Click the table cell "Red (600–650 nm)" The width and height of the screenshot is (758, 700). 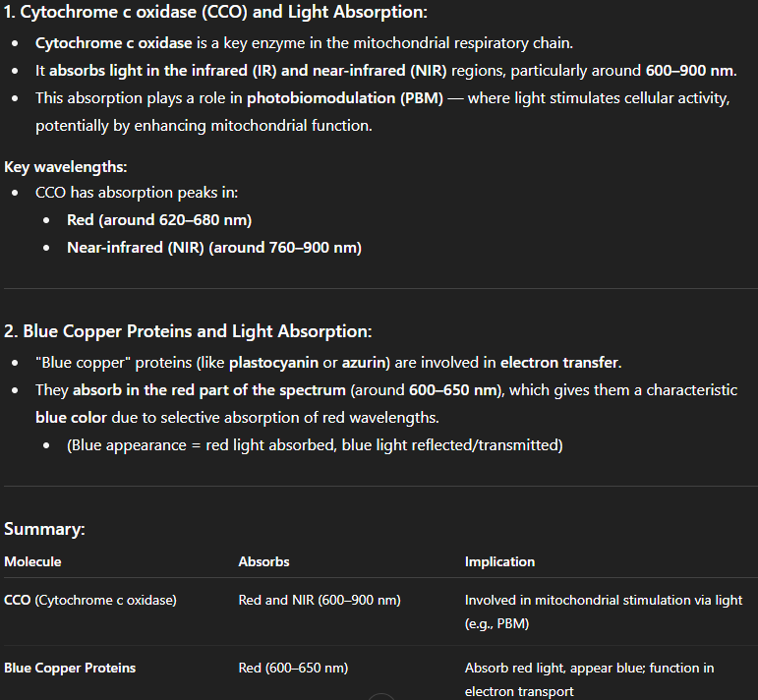pos(293,669)
